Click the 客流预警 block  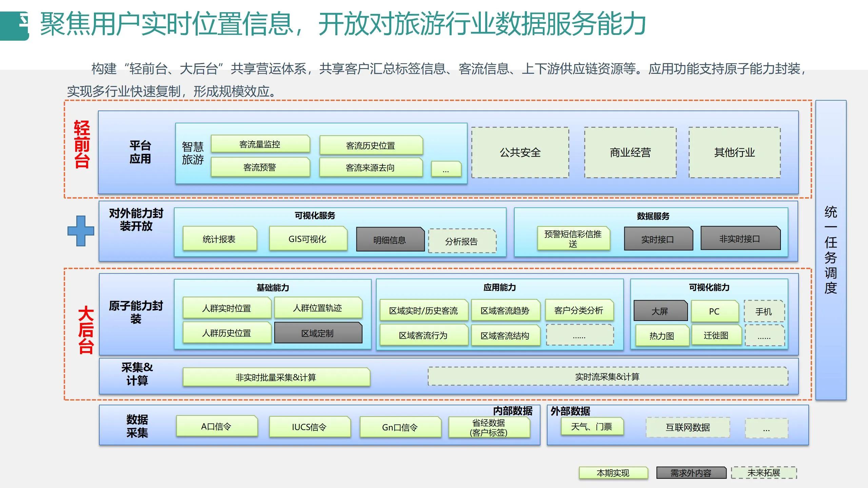pyautogui.click(x=260, y=167)
